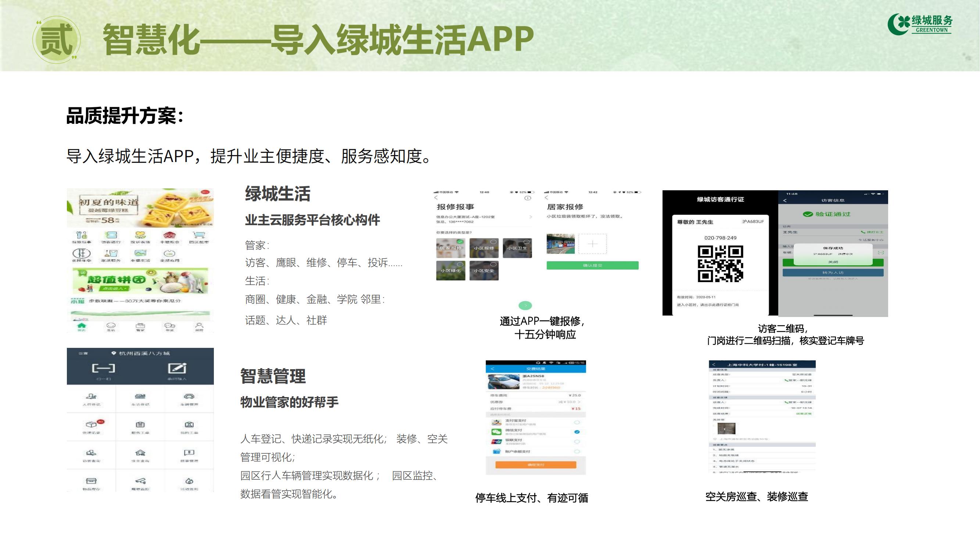Screen dimensions: 980x551
Task: Open the 鹰眼监控 camera icon
Action: click(140, 481)
